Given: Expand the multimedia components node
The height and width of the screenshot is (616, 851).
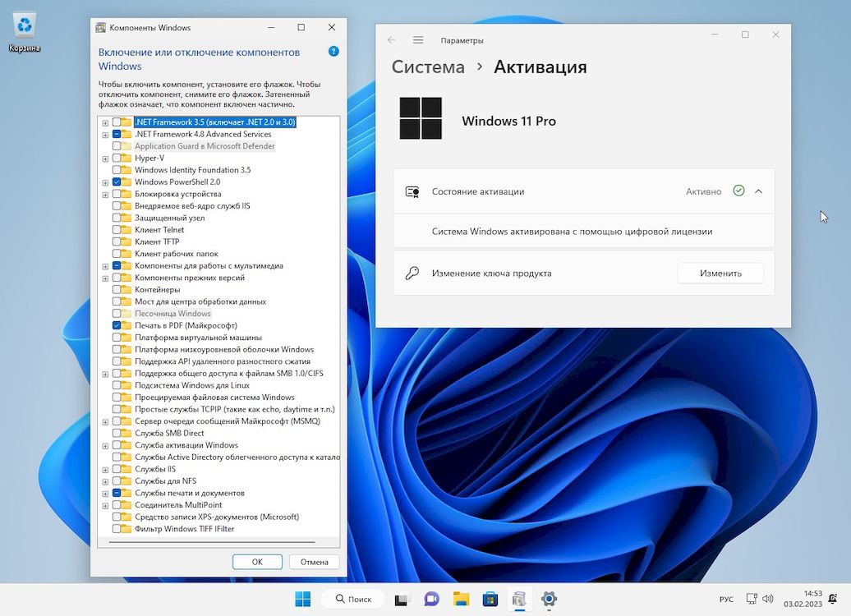Looking at the screenshot, I should click(x=105, y=266).
